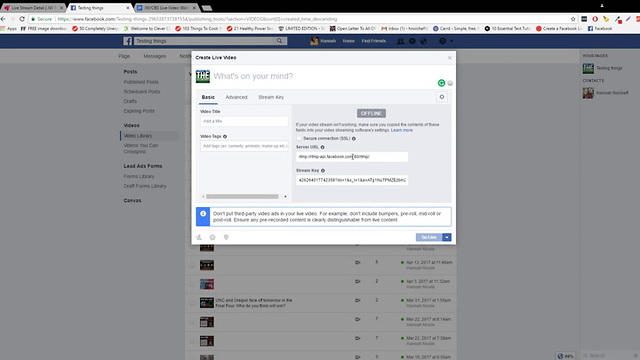Switch to the Advanced tab
The height and width of the screenshot is (360, 640).
[237, 97]
